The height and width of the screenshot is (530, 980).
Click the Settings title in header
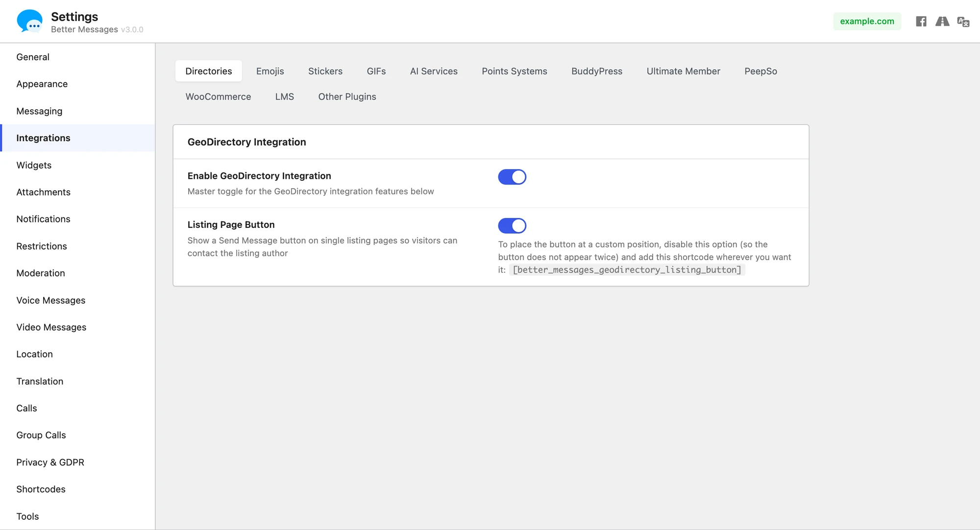click(74, 17)
